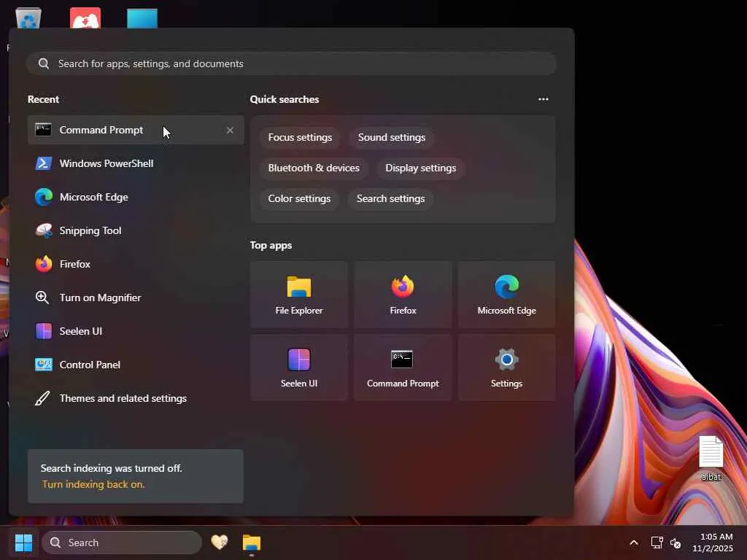The width and height of the screenshot is (747, 560).
Task: Open the Firefox tile in Top apps
Action: (x=403, y=295)
